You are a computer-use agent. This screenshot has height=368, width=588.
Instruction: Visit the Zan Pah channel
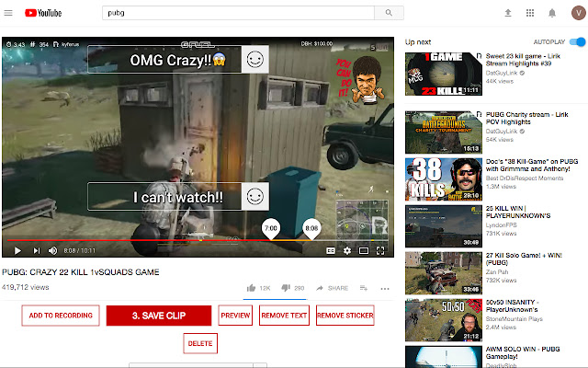point(497,272)
